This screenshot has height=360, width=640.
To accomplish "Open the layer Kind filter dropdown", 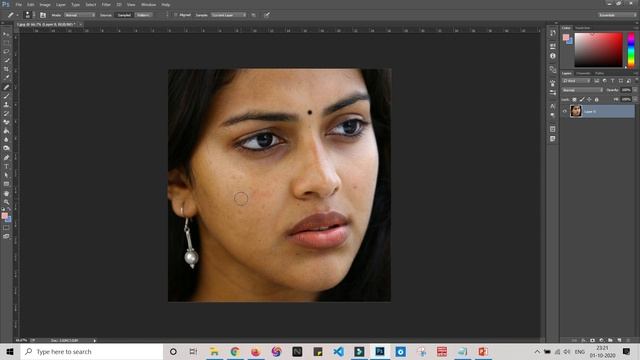I will point(576,81).
